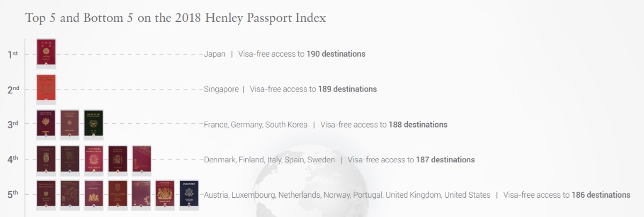Select the "188 destinations" text line

click(325, 124)
